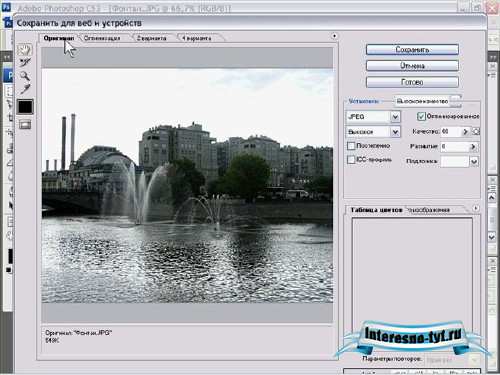Image resolution: width=500 pixels, height=375 pixels.
Task: Open the black eyedropper color swatch
Action: click(x=25, y=107)
